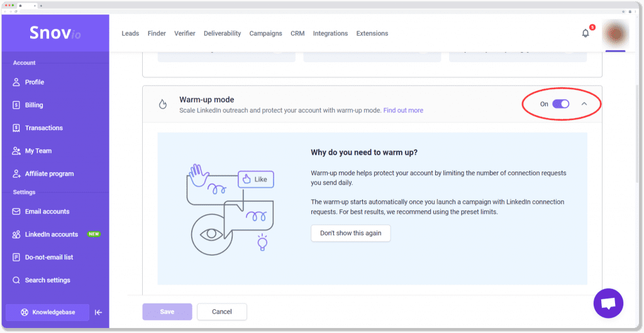Image resolution: width=644 pixels, height=333 pixels.
Task: Open the chat support bubble
Action: click(608, 303)
